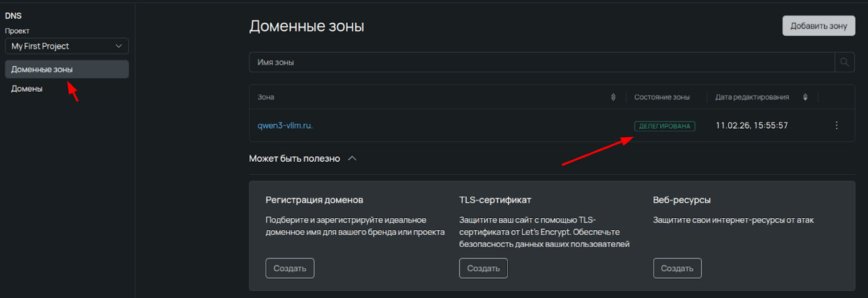Open the qwen3-vllm.ru. zone link

click(x=285, y=125)
